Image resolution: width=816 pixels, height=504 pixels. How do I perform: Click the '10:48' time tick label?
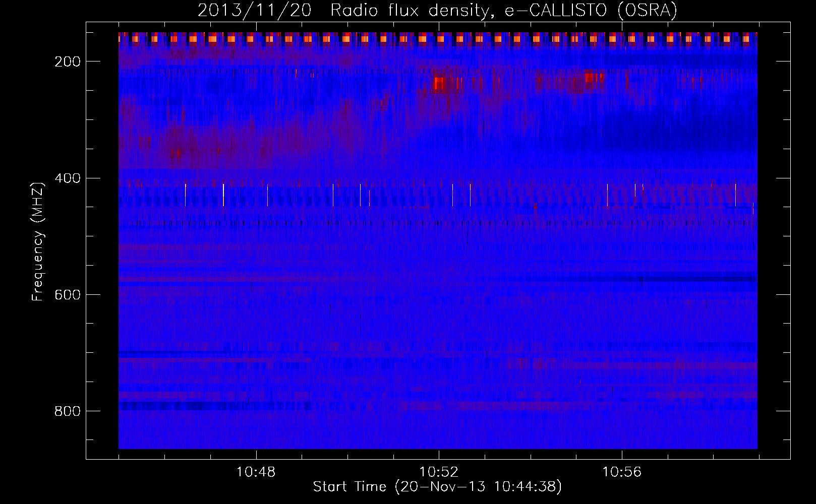(256, 472)
